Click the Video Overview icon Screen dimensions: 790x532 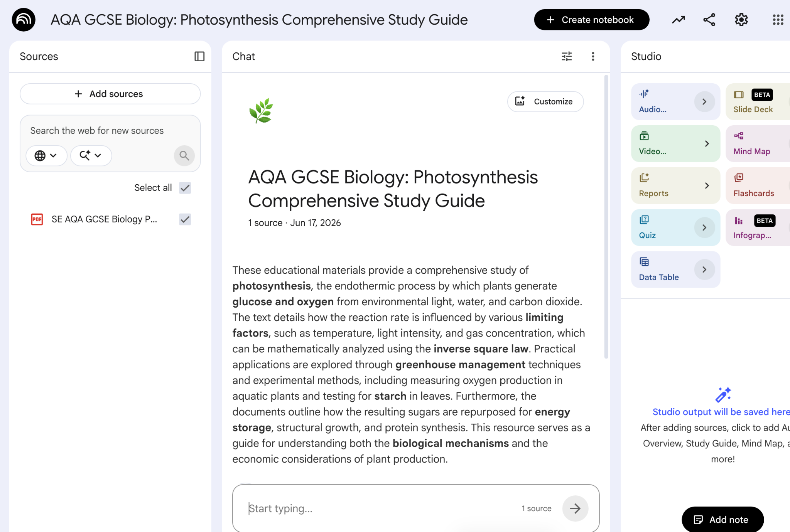click(x=644, y=136)
